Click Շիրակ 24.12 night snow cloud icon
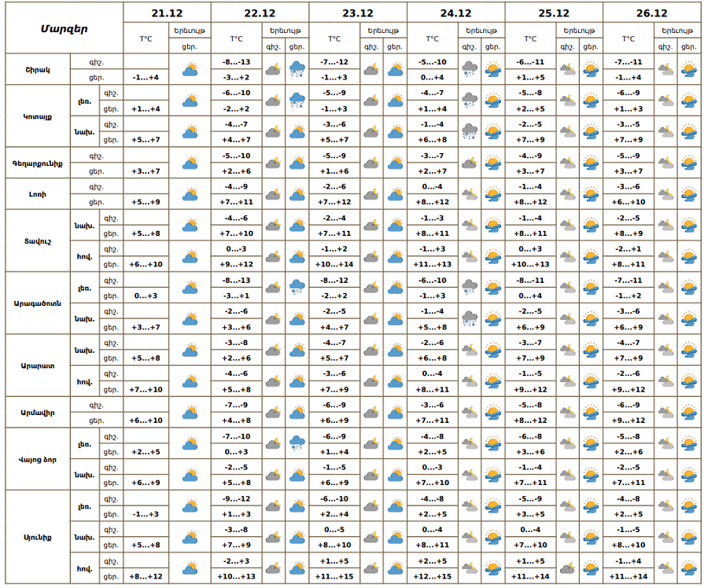Image resolution: width=708 pixels, height=588 pixels. (x=470, y=69)
